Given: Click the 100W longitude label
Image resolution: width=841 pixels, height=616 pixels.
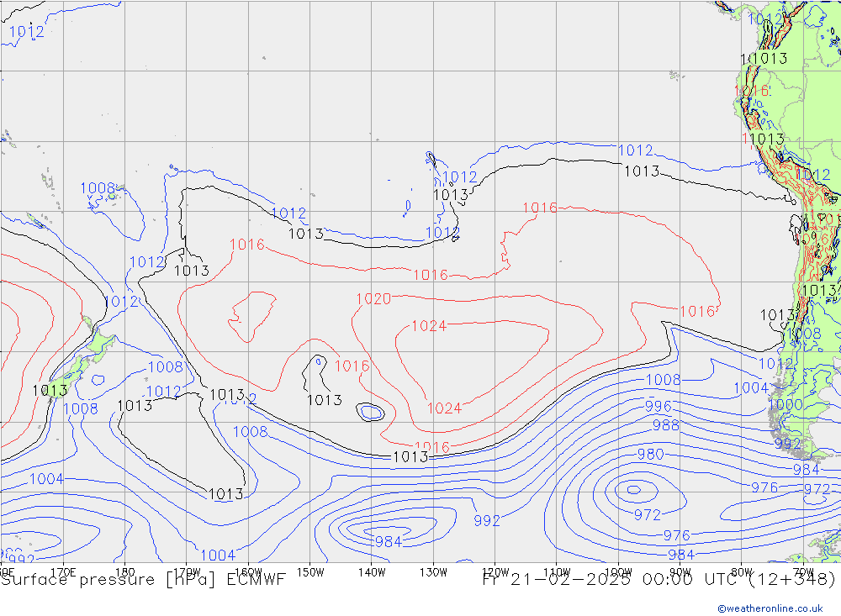Looking at the screenshot, I should point(618,571).
